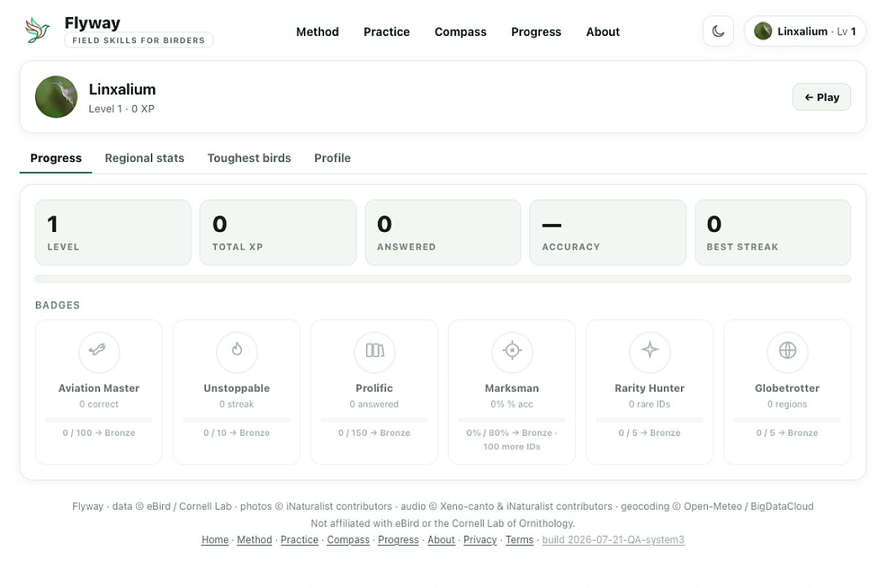Click the Unstoppable badge progress bar
The width and height of the screenshot is (896, 588).
click(x=237, y=419)
